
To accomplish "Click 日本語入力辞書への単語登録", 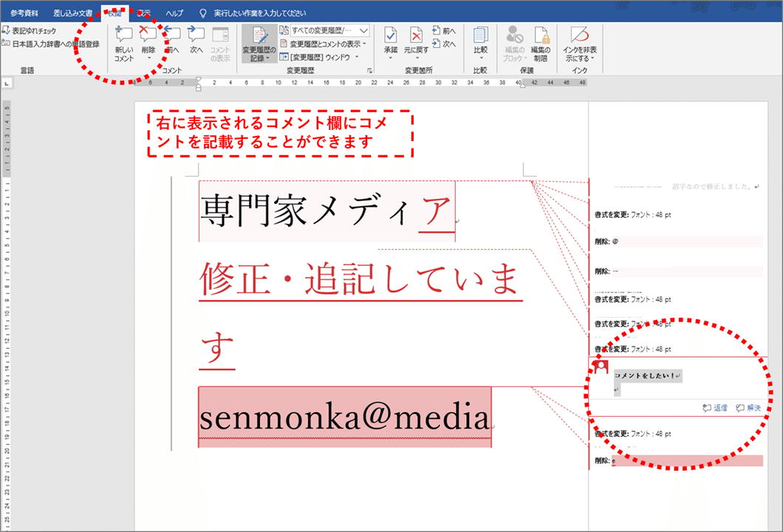I will pyautogui.click(x=50, y=44).
